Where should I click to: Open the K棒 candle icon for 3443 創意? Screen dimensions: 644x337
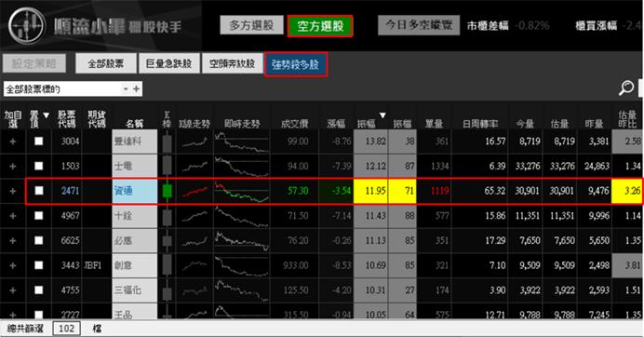167,265
